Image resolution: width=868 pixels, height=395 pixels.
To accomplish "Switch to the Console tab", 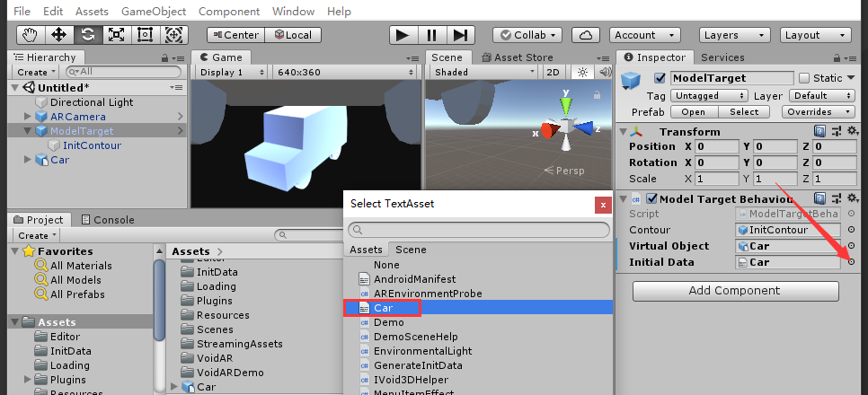I will (108, 220).
